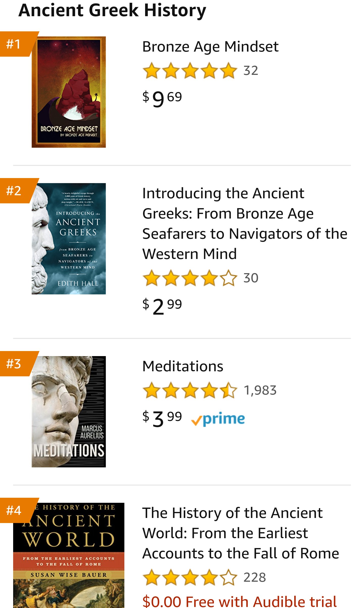View star rating for Edith Hall's book
Screen dimensions: 364x608
click(190, 278)
